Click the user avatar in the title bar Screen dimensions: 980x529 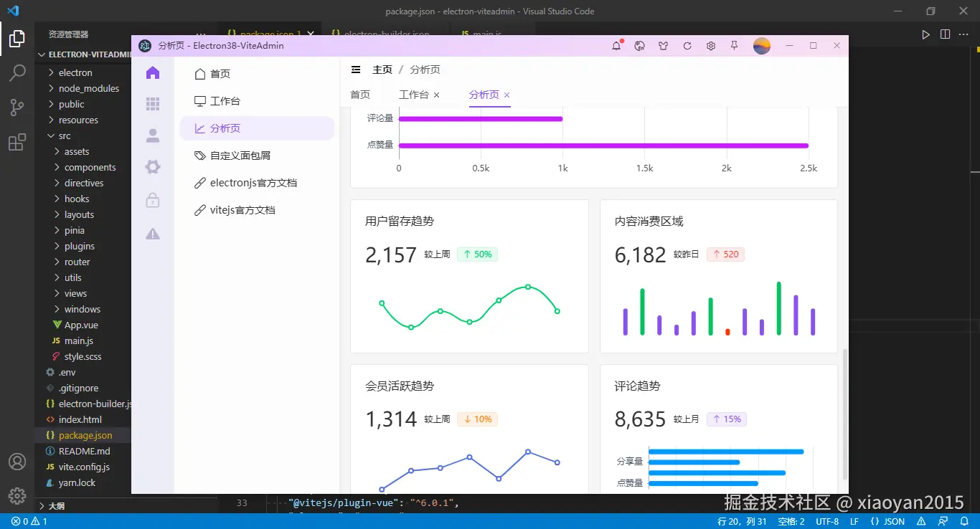(762, 45)
